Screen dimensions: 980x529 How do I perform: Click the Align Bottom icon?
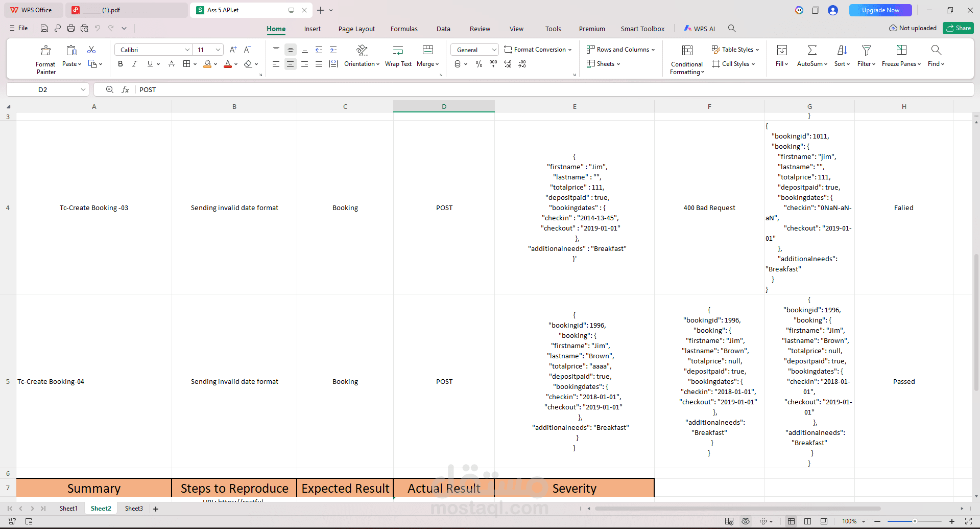coord(304,50)
